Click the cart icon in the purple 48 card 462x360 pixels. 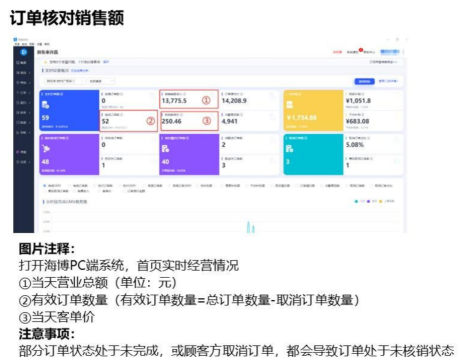click(46, 149)
